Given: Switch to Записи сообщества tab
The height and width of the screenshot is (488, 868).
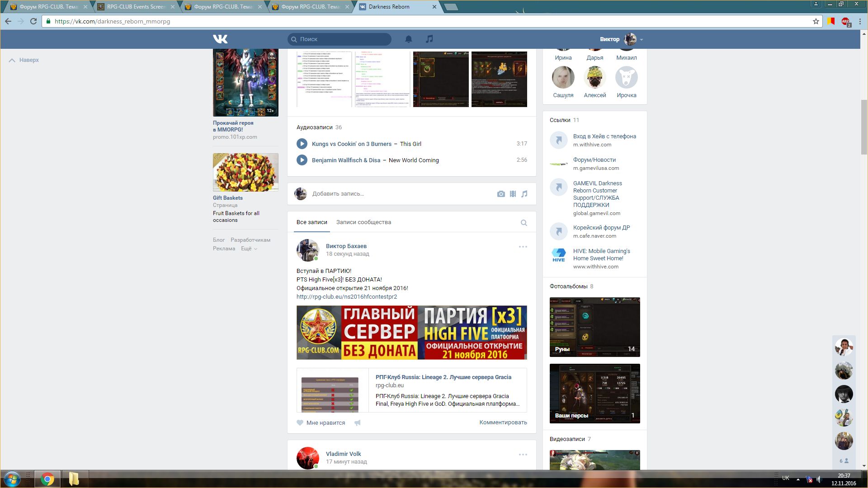Looking at the screenshot, I should [363, 222].
